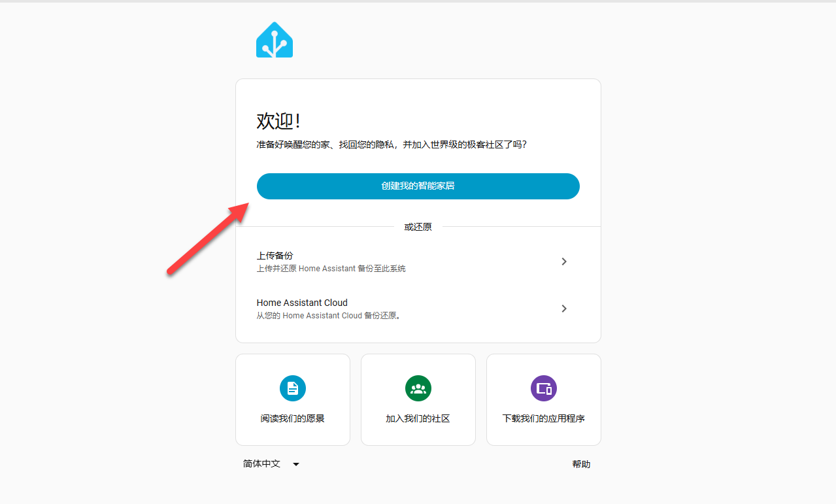Click the blue document icon on the vision card
836x504 pixels.
292,388
